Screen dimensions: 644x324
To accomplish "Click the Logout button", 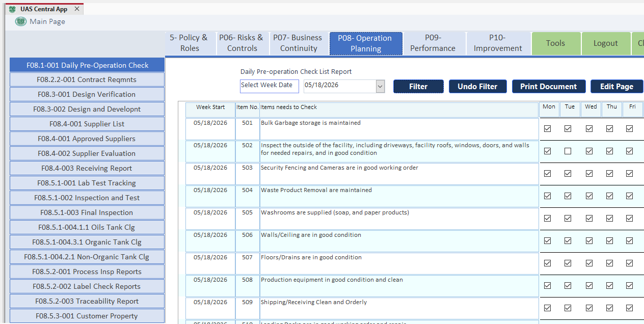I will click(605, 43).
